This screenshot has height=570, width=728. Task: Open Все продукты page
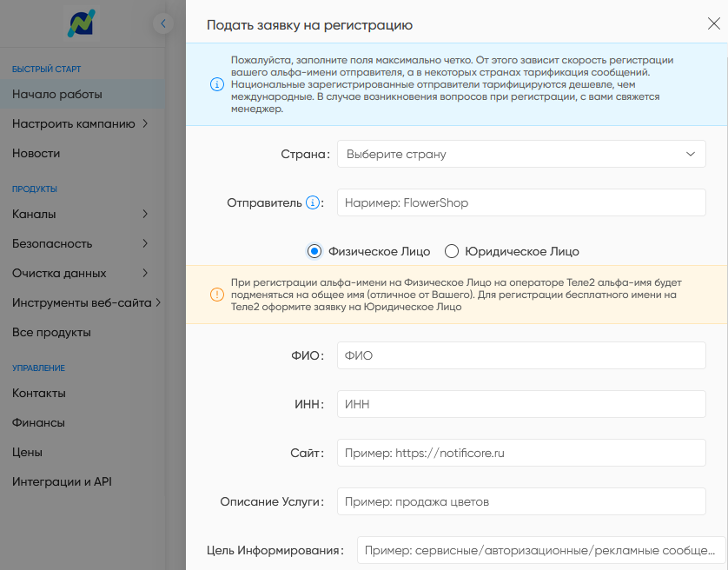tap(51, 332)
